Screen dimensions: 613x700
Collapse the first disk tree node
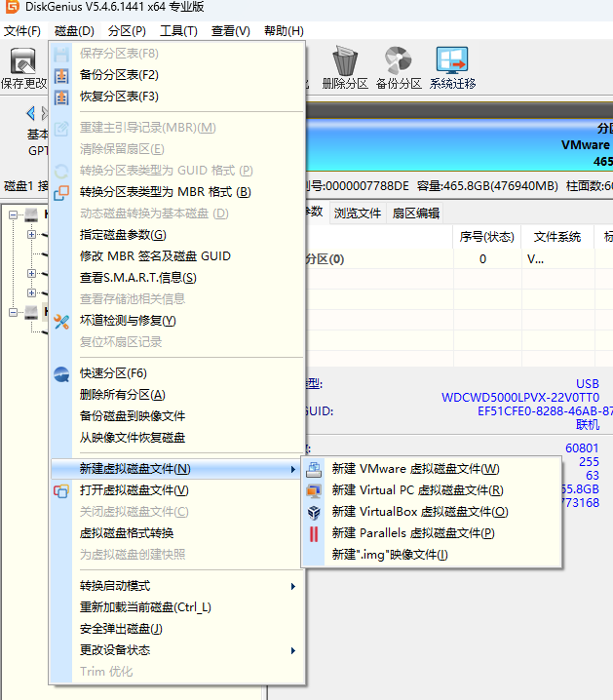point(14,214)
